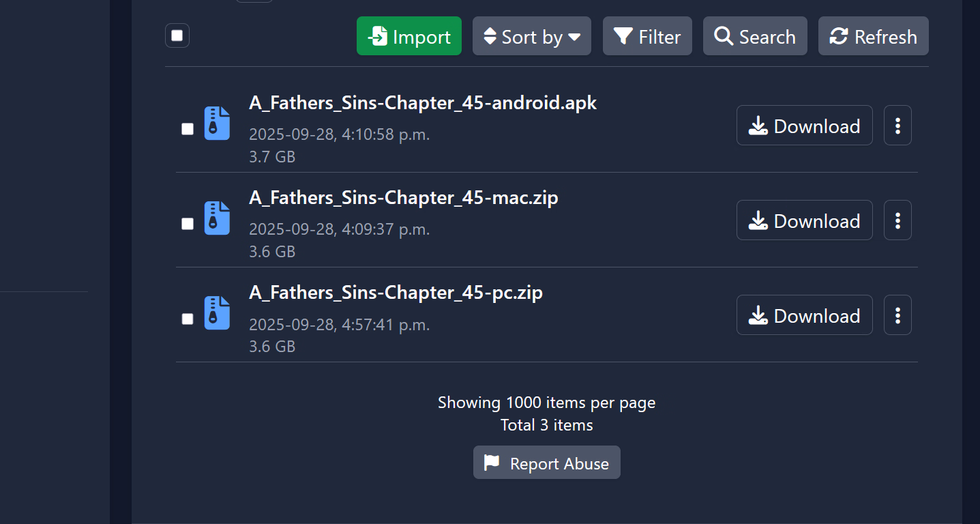Expand the Sort by dropdown
980x524 pixels.
[531, 36]
